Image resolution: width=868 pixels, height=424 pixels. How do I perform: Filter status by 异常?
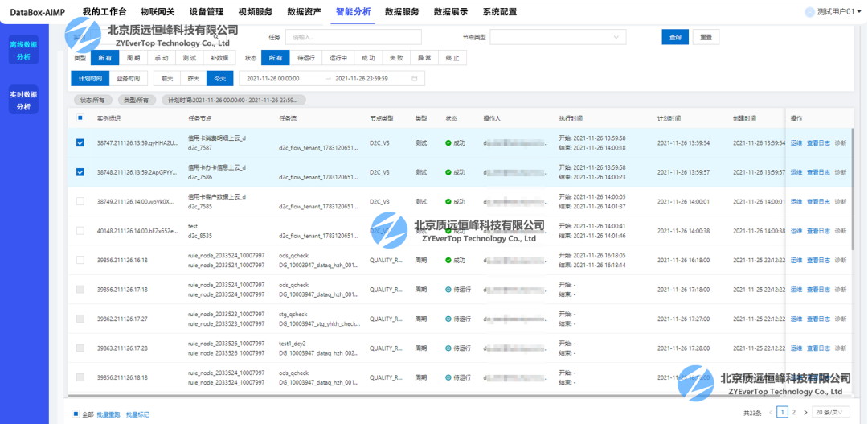click(x=424, y=58)
